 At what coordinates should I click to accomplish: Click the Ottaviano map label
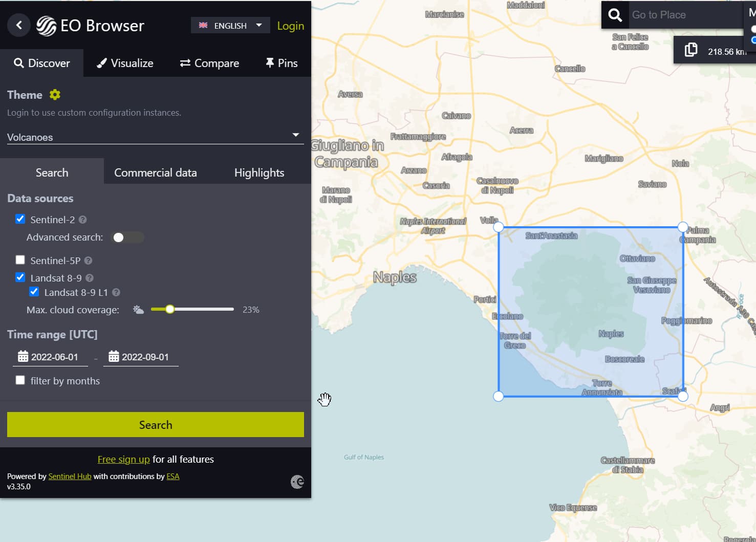(637, 258)
